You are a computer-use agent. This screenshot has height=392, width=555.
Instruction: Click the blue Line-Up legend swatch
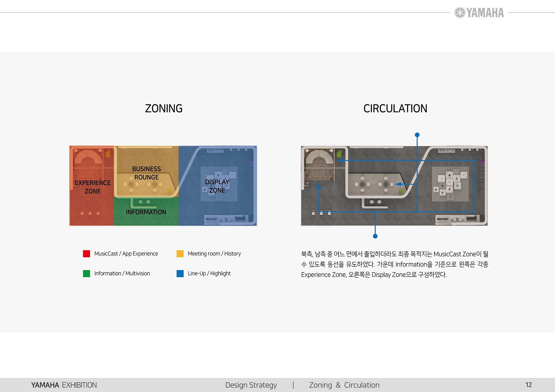click(x=180, y=274)
